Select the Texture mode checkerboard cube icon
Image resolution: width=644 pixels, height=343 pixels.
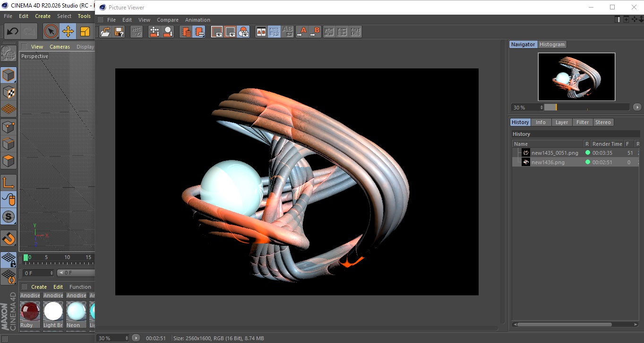[x=9, y=92]
